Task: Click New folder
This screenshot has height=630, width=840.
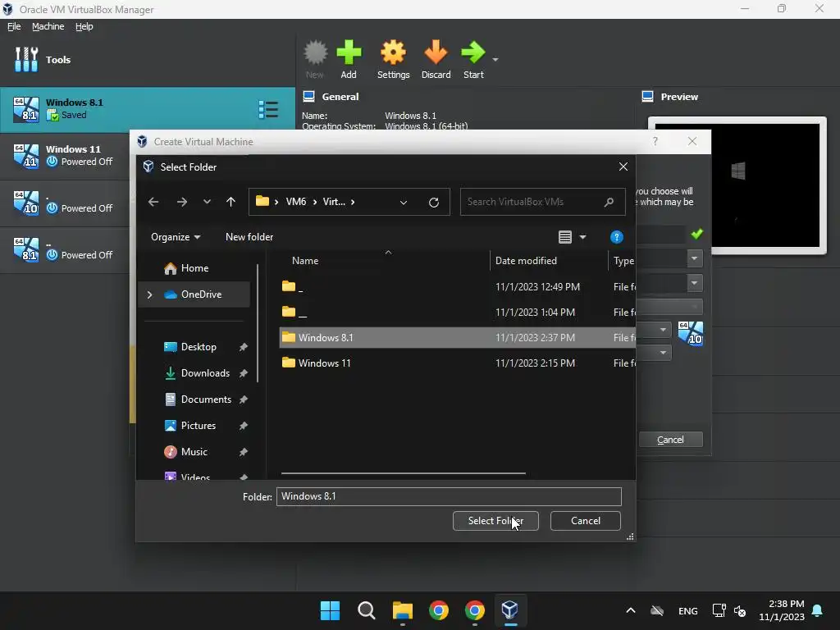Action: point(249,237)
